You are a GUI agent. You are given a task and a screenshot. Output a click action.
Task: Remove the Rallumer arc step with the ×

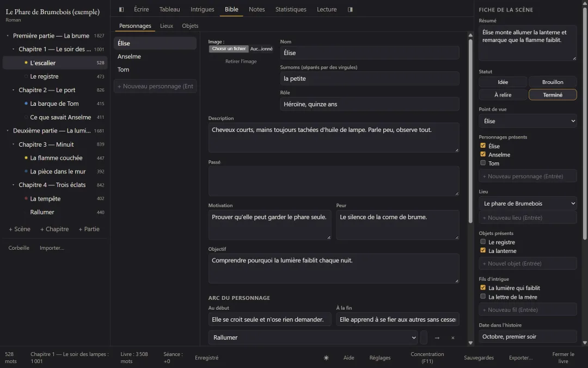click(x=452, y=337)
